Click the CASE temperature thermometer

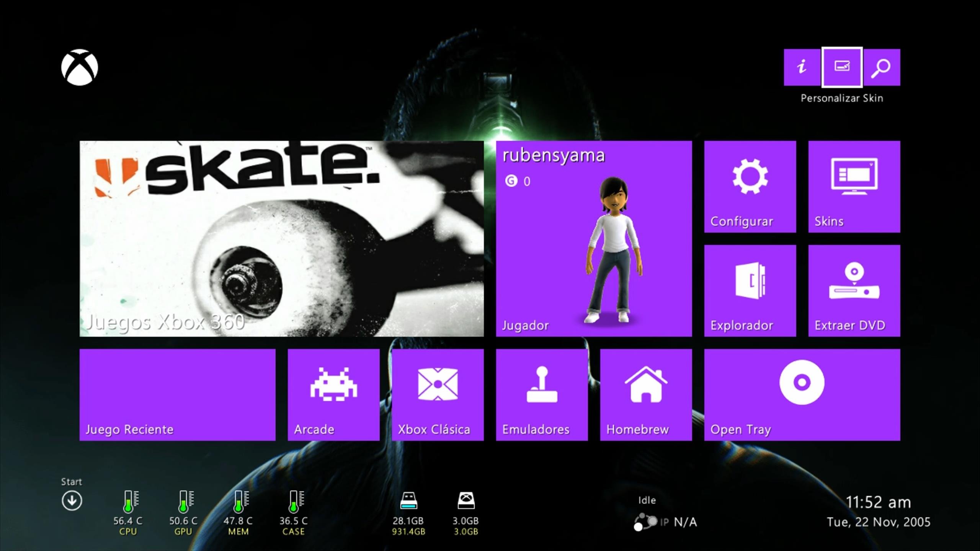coord(296,501)
